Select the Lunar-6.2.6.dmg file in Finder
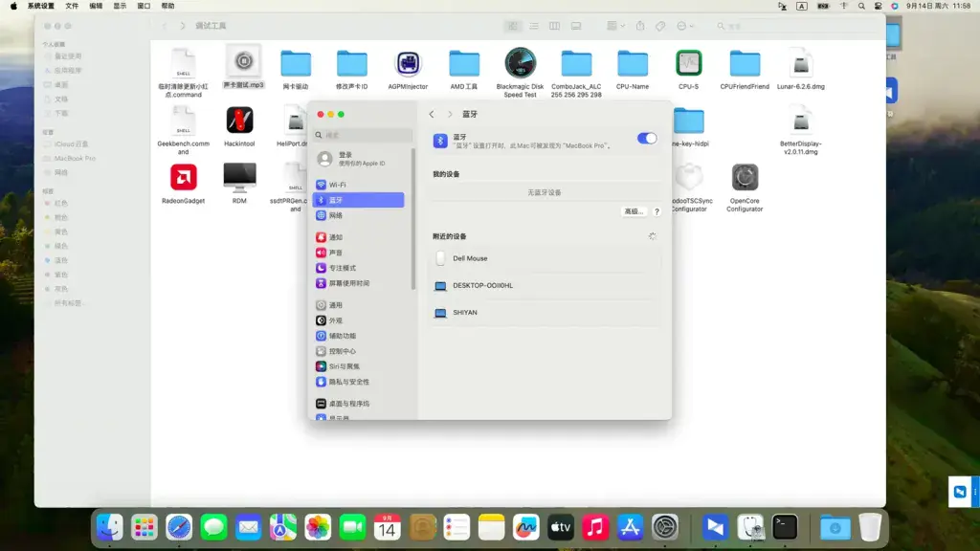Image resolution: width=980 pixels, height=551 pixels. point(801,69)
